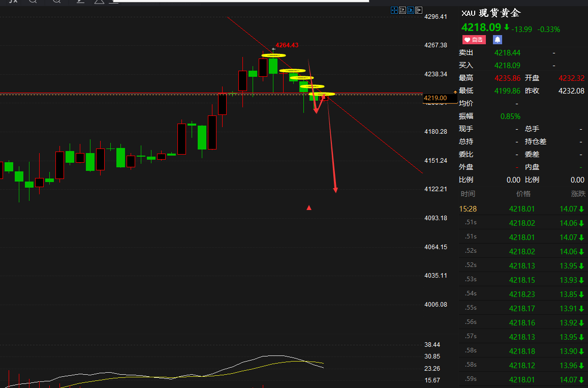Screen dimensions: 588x388
Task: Click the jump-to-latest-bar chart icon
Action: (419, 10)
